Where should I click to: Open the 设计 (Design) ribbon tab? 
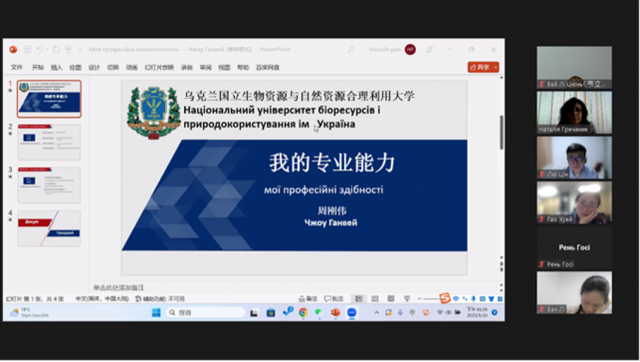(94, 67)
